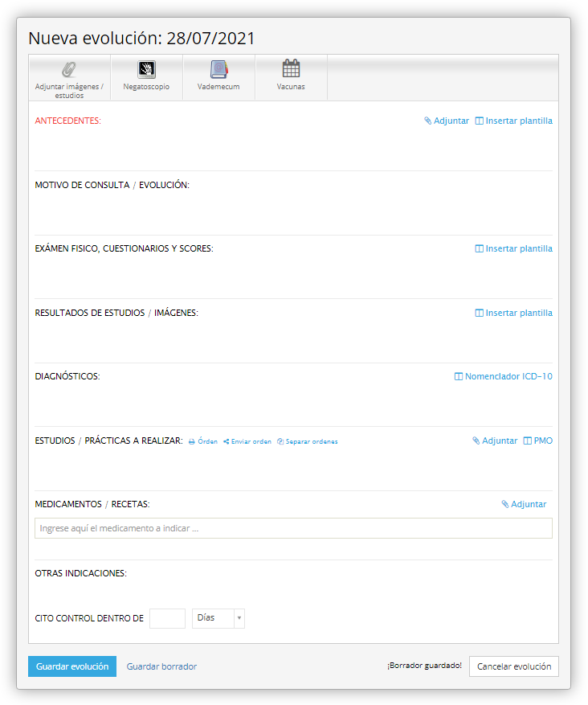This screenshot has height=705, width=588.
Task: Insert template in Antecedentes section
Action: [x=514, y=121]
